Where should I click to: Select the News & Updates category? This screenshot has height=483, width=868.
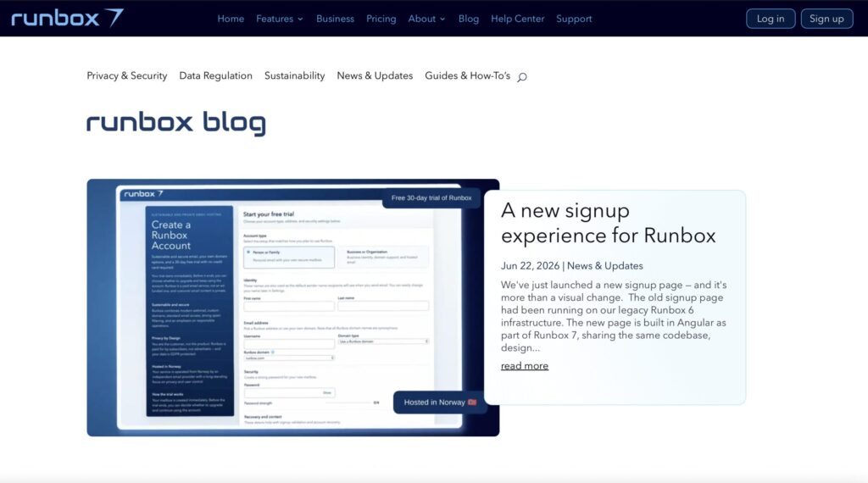[x=375, y=75]
